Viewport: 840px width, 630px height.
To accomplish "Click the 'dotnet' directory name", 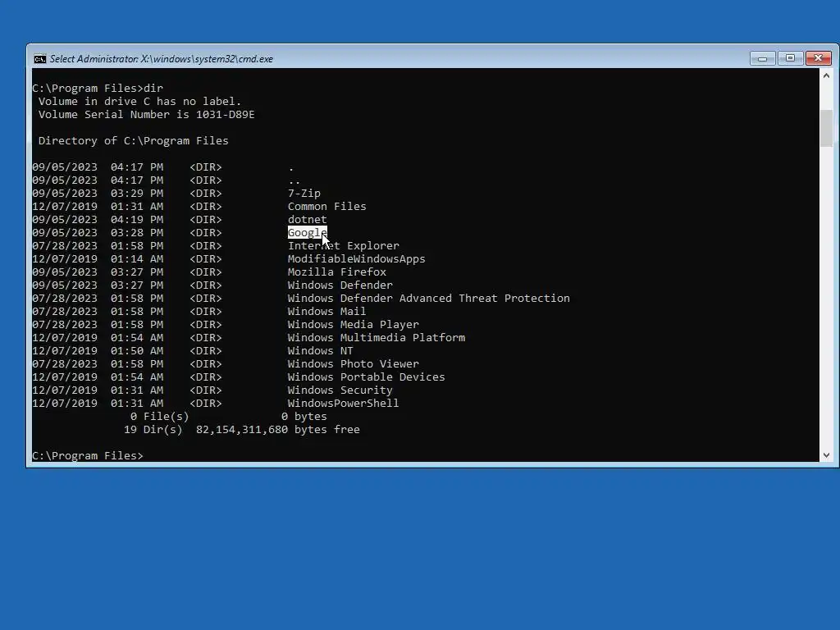I will click(x=307, y=220).
